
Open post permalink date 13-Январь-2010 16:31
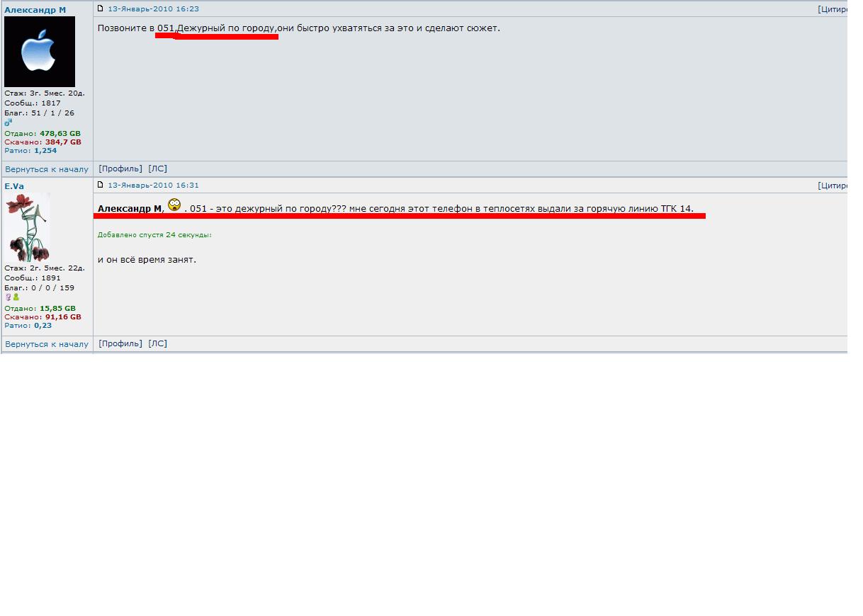pos(153,186)
